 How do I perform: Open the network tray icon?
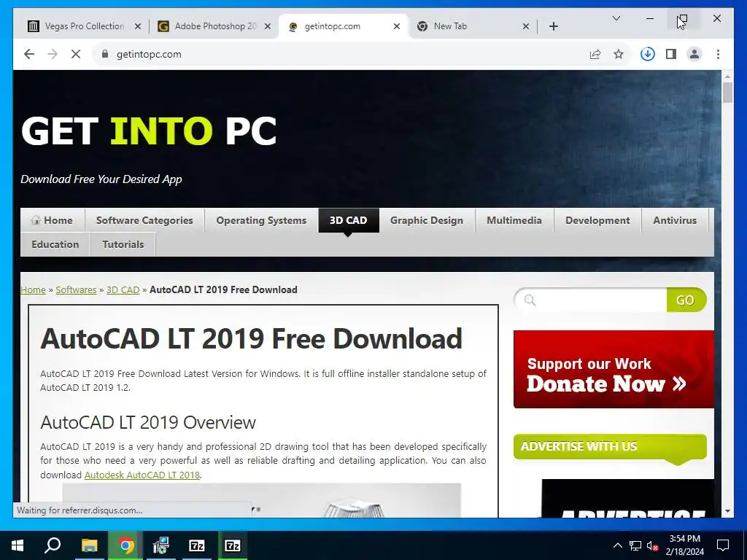click(x=635, y=545)
